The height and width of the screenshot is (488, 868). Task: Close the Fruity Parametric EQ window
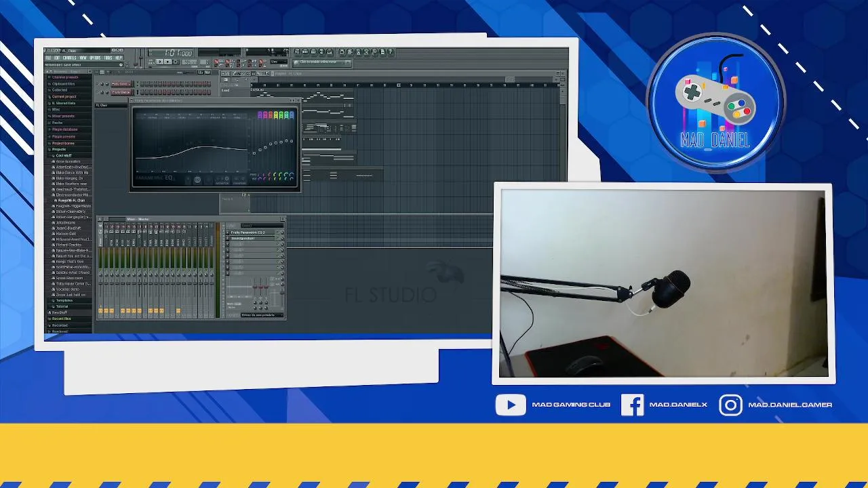tap(298, 100)
